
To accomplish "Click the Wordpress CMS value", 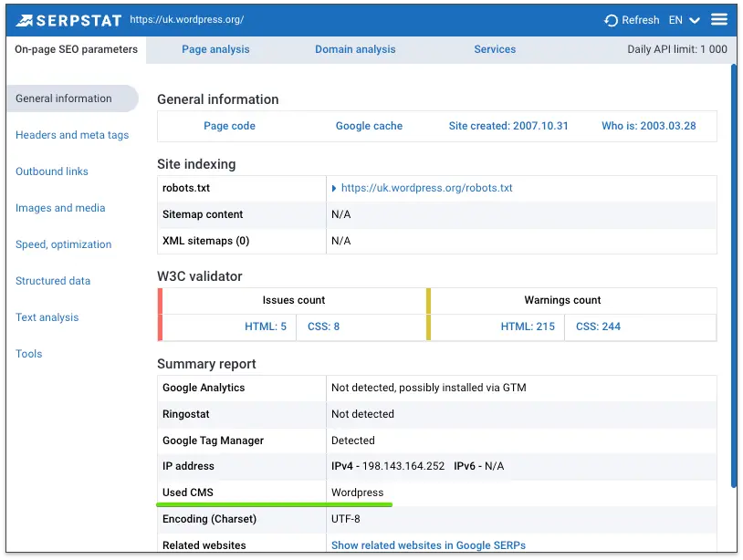I will coord(357,493).
